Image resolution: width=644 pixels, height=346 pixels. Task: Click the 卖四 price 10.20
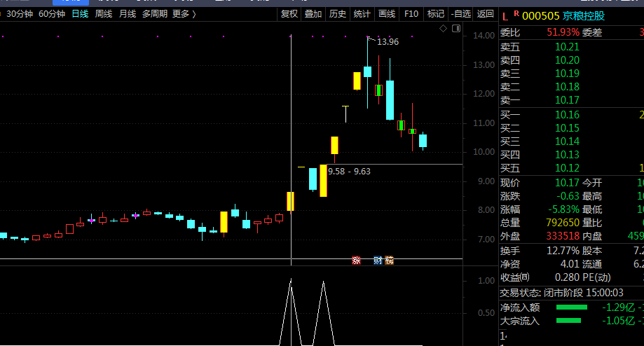567,60
